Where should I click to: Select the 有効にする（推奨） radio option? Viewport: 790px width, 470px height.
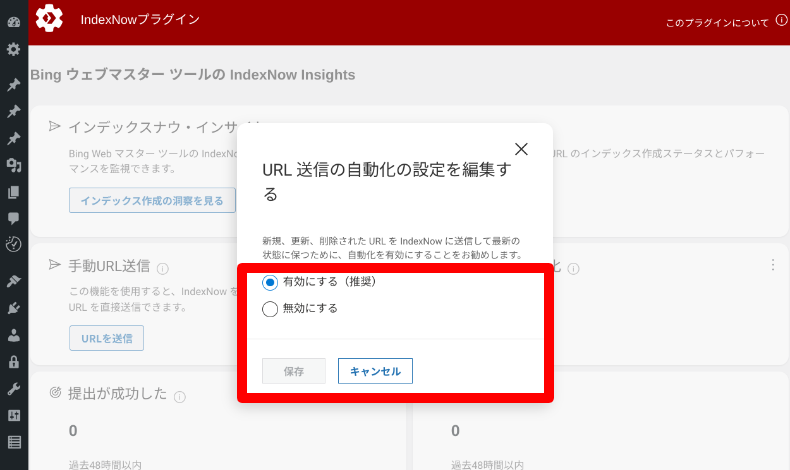pos(270,283)
